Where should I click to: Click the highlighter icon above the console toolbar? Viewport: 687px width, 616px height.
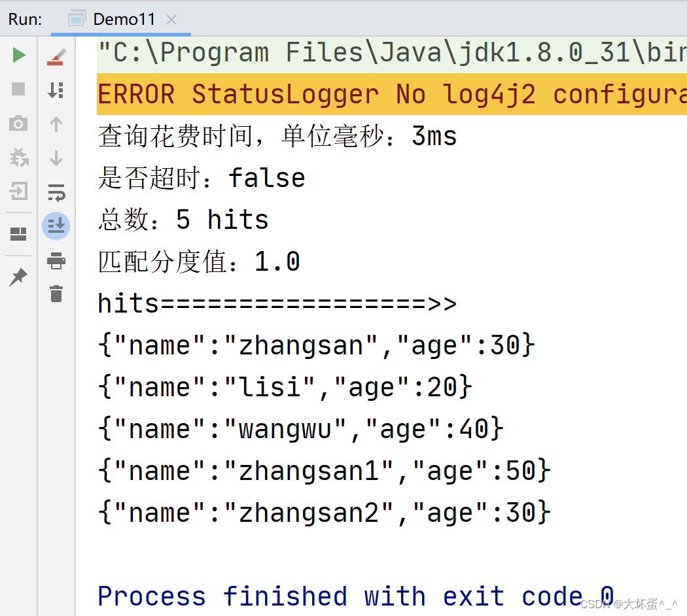coord(56,55)
